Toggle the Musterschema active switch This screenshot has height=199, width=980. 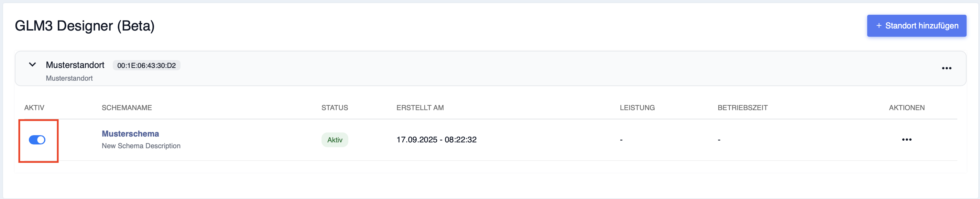(37, 140)
